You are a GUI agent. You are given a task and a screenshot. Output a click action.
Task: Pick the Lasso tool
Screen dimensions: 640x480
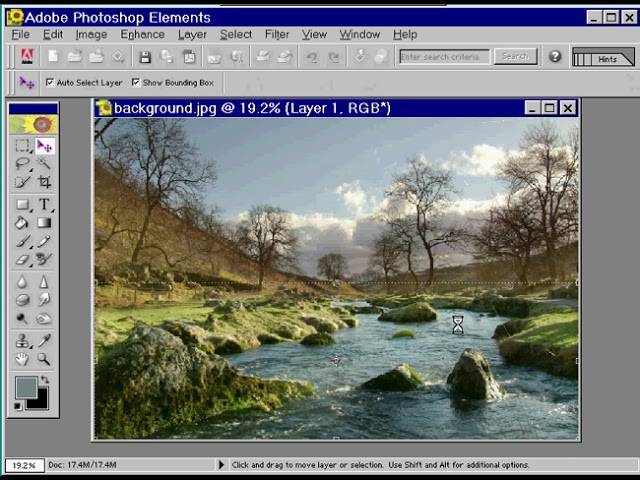(x=22, y=164)
